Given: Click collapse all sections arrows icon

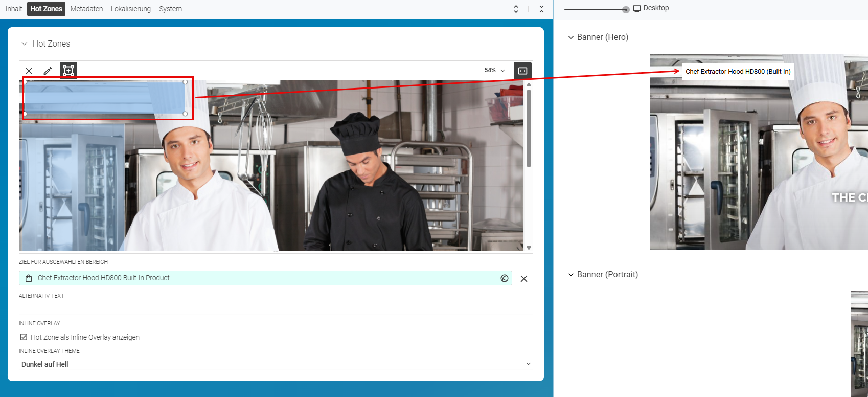Looking at the screenshot, I should tap(541, 9).
